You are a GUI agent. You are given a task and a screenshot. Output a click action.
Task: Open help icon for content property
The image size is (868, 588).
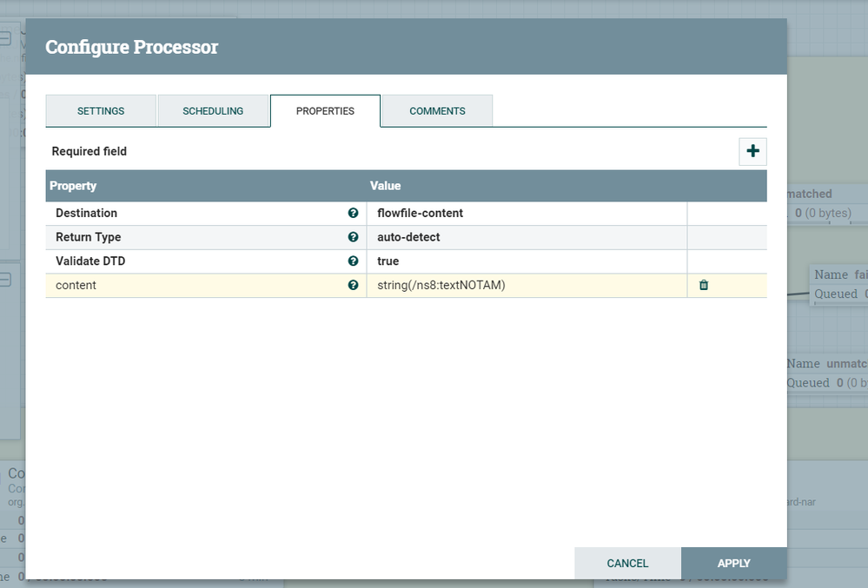(x=353, y=285)
